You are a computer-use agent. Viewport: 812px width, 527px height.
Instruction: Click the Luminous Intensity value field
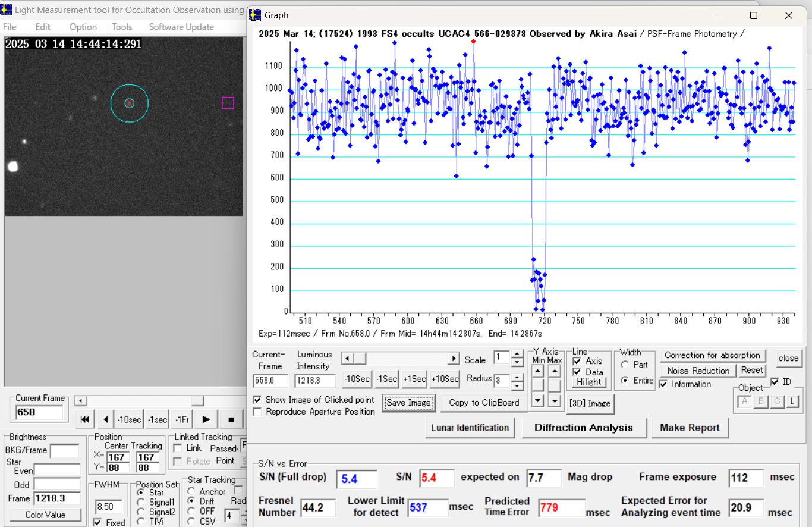click(x=314, y=381)
